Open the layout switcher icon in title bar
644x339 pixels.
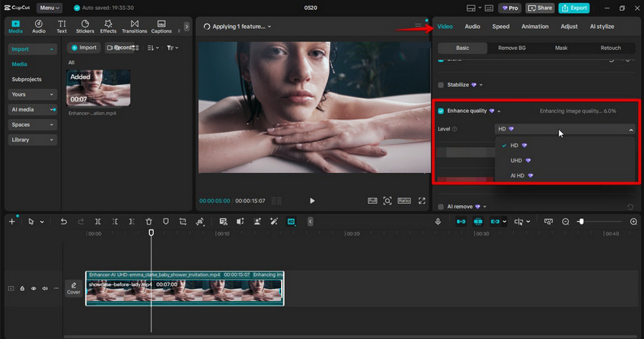pos(471,8)
